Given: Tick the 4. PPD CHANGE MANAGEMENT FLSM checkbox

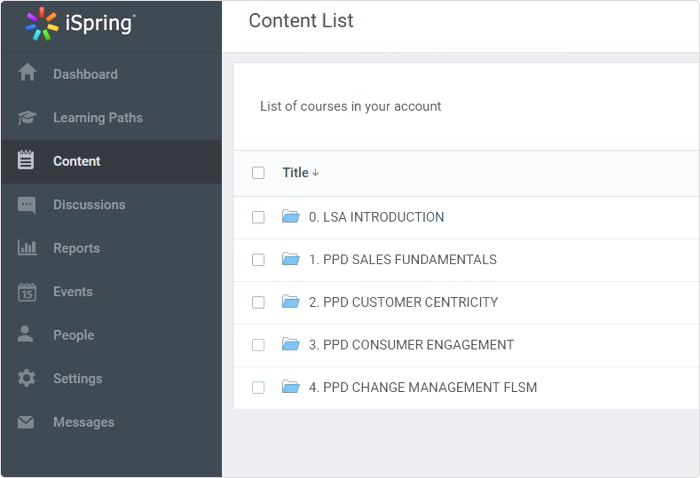Looking at the screenshot, I should pos(258,387).
